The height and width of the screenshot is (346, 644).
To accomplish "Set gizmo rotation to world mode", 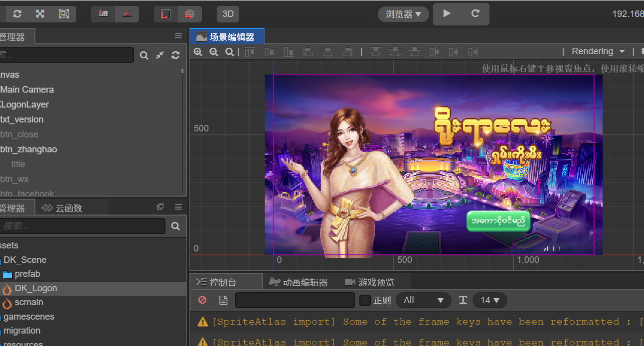I will click(x=190, y=14).
